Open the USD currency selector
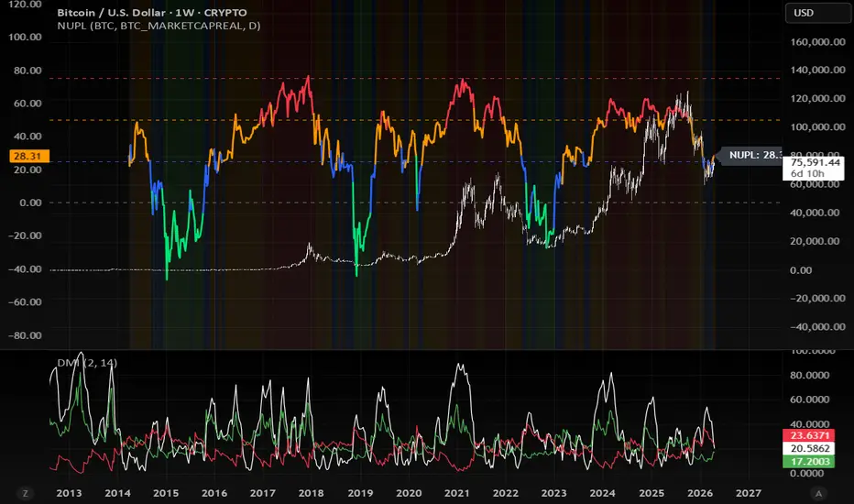 817,13
